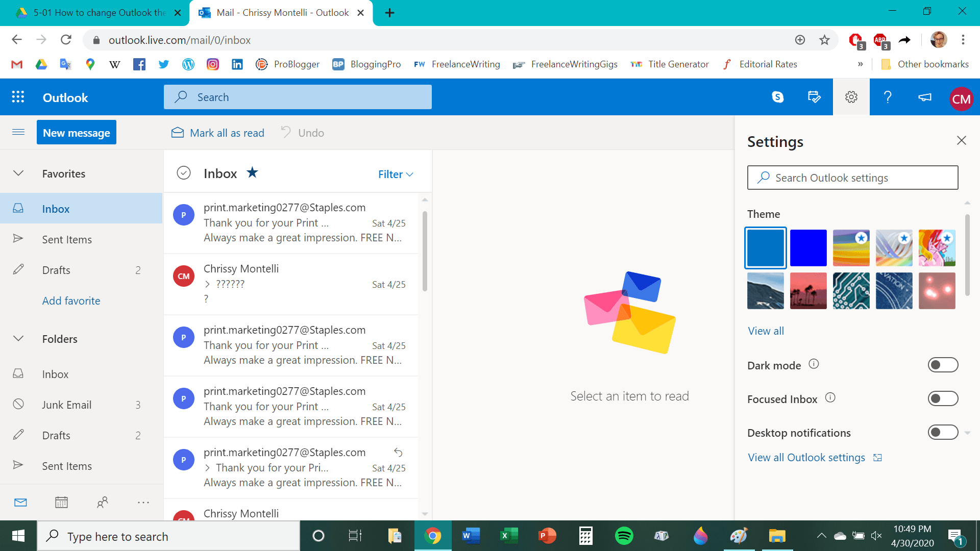Screen dimensions: 980x551
Task: Enable the Dark mode toggle
Action: point(943,365)
